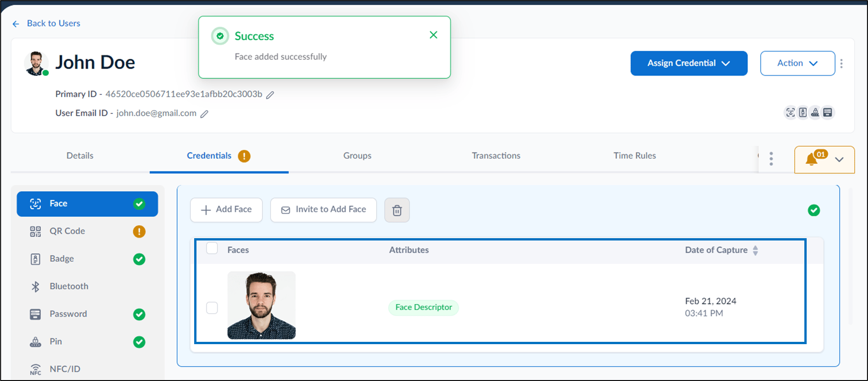The width and height of the screenshot is (868, 381).
Task: Select the NFC/ID credential
Action: tap(88, 369)
